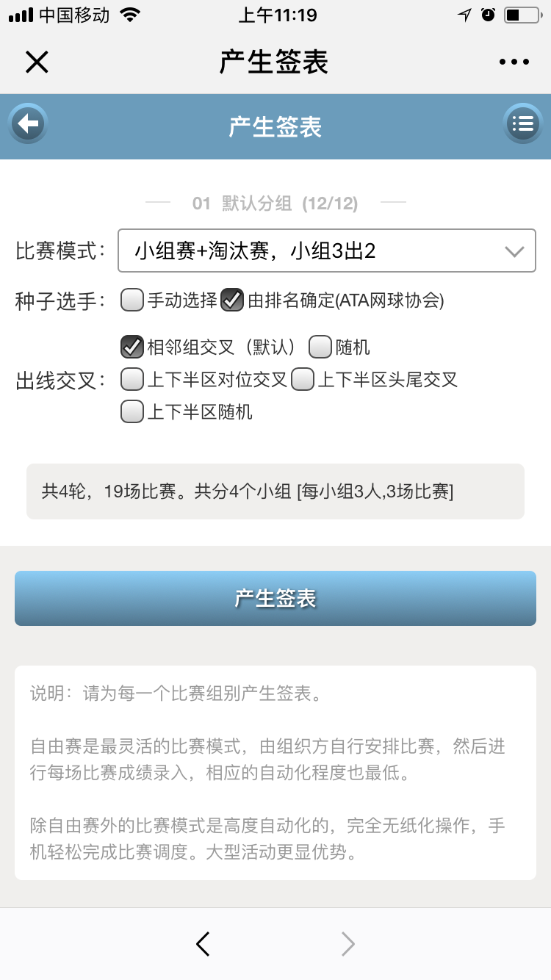Viewport: 551px width, 980px height.
Task: Select the 随机 crossover checkbox
Action: (320, 346)
